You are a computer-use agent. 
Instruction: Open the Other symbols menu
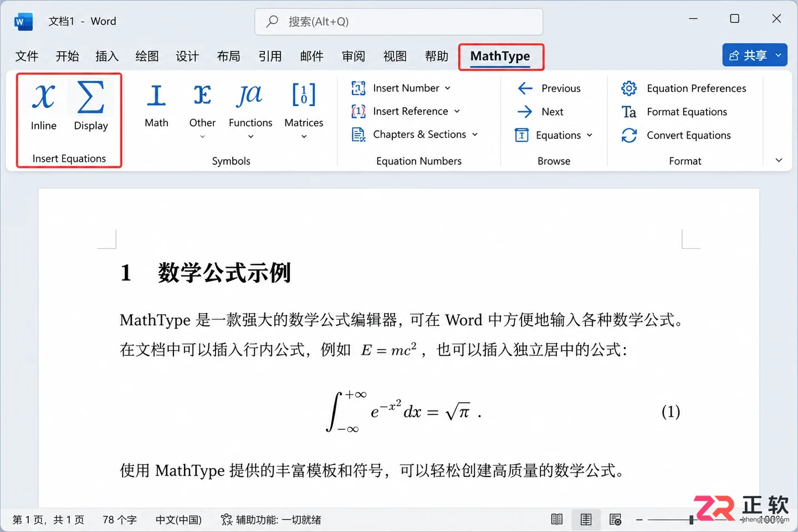click(202, 110)
